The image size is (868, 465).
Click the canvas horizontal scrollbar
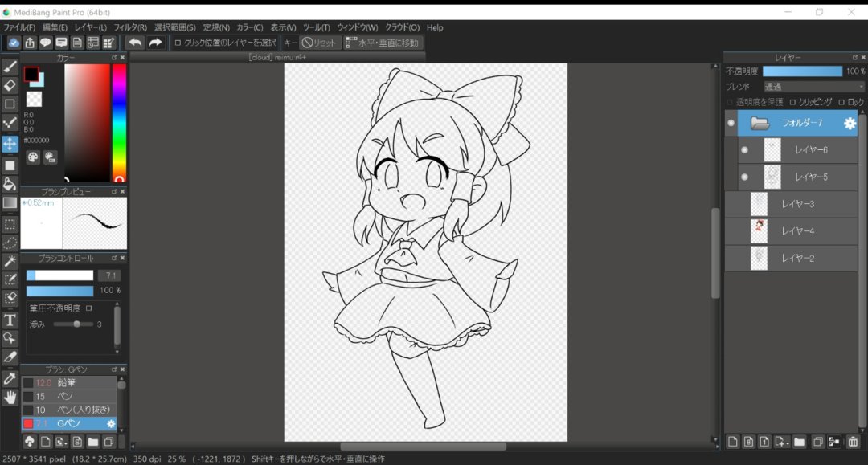(x=423, y=447)
